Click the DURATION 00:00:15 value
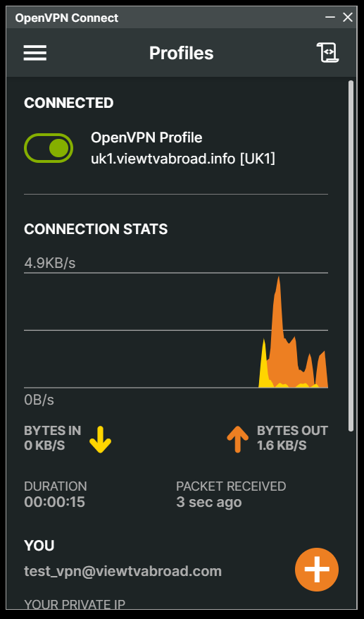 [54, 502]
